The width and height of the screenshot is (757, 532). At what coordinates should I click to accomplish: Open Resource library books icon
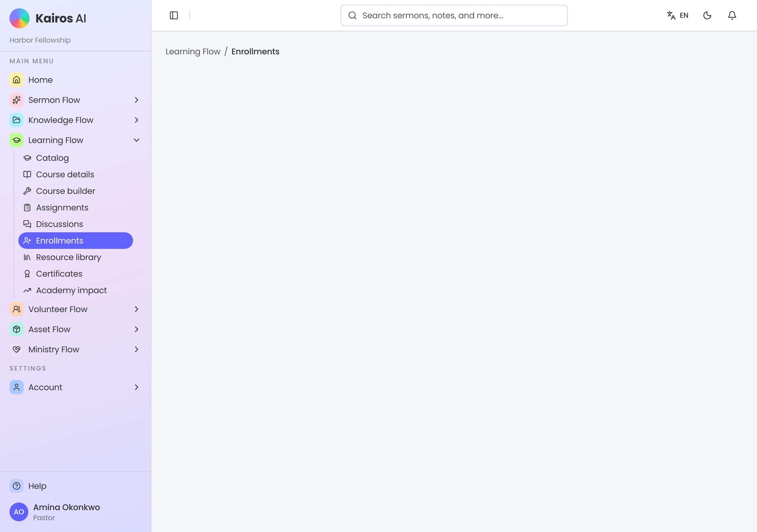tap(27, 257)
